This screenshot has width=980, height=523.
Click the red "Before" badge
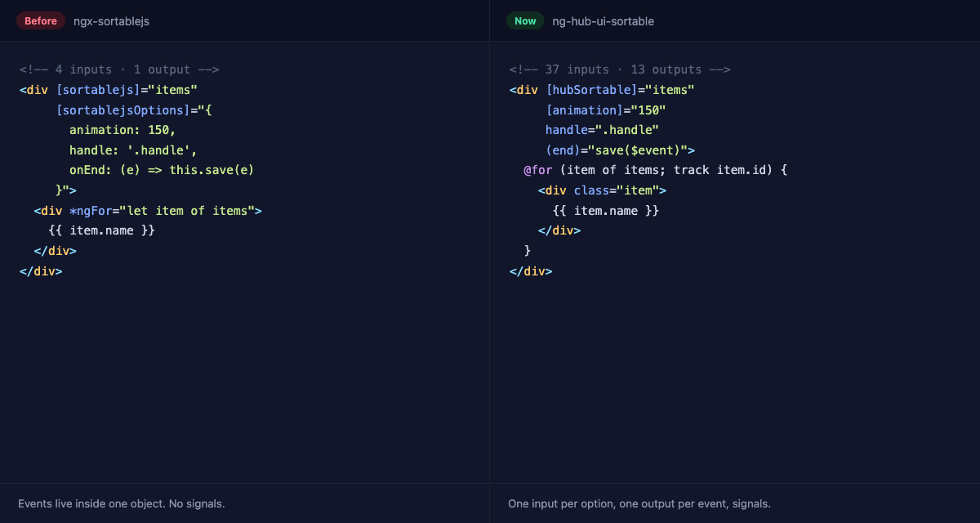(x=41, y=20)
